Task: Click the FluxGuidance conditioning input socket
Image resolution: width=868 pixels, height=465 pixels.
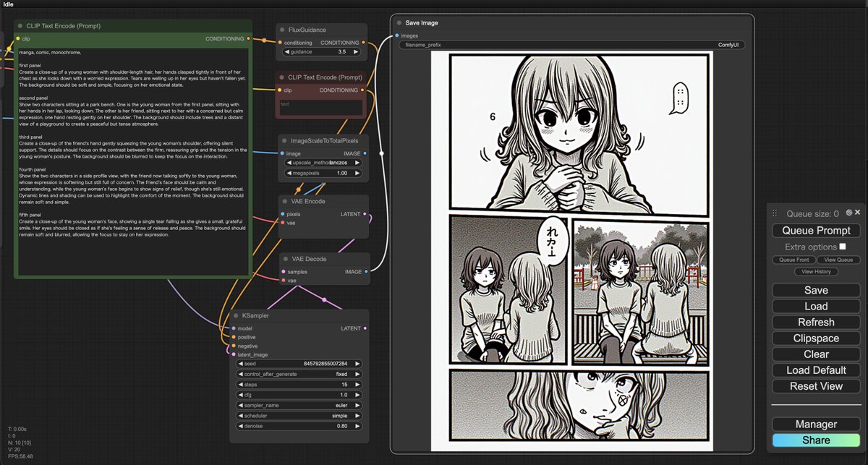Action: coord(280,43)
